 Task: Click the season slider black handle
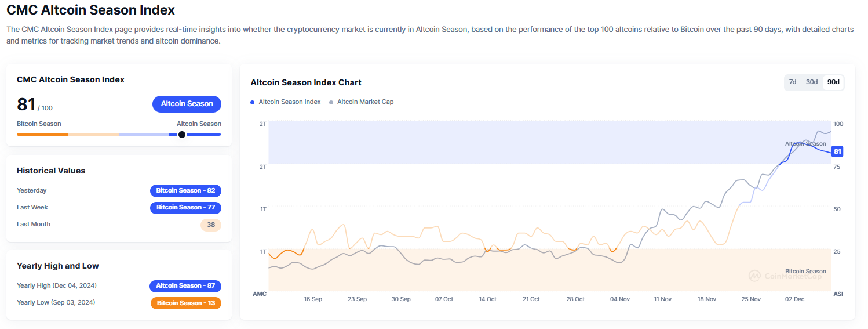click(182, 135)
